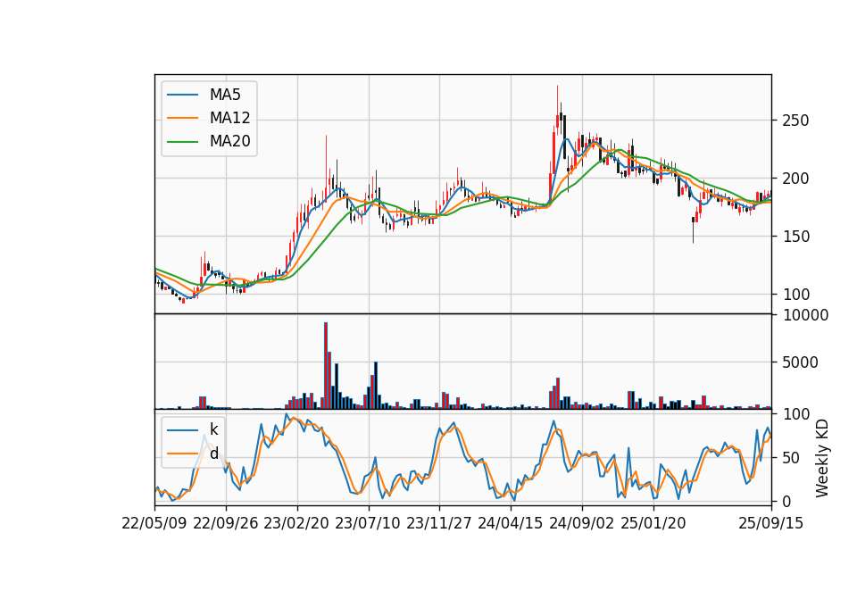Click the 24/09/02 date tick label
This screenshot has width=857, height=616.
[x=581, y=523]
